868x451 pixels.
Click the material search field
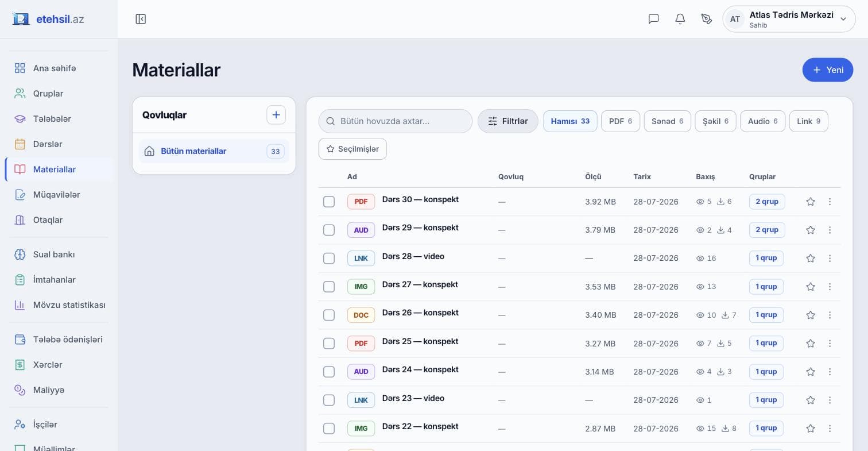click(396, 121)
